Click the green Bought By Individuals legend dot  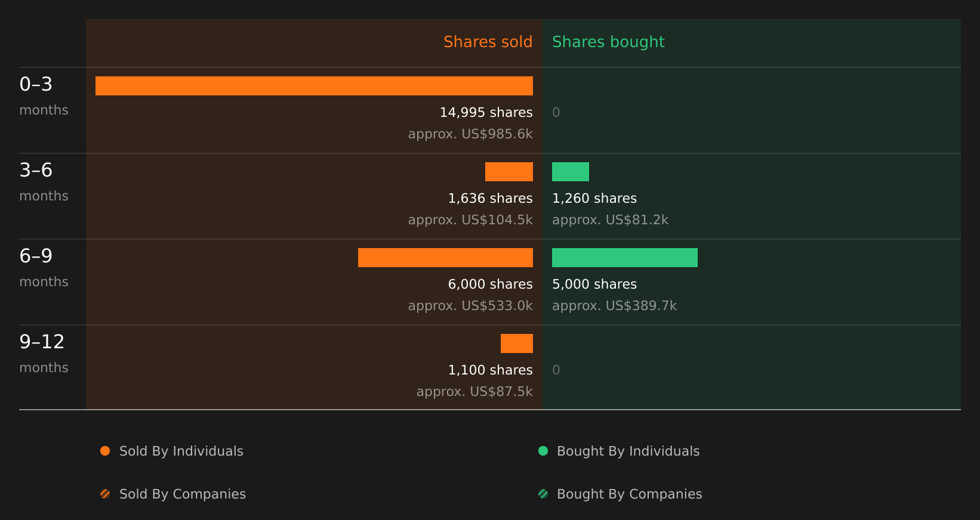coord(543,451)
